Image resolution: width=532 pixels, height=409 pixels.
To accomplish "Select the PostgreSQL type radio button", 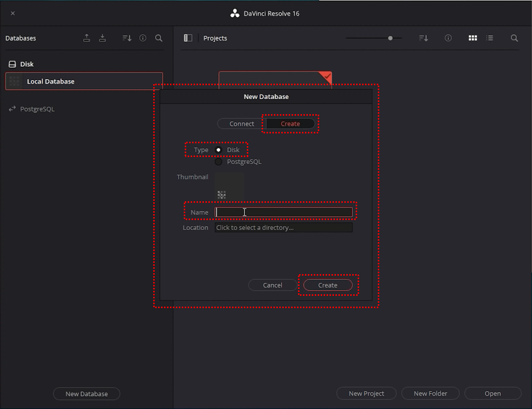I will (219, 162).
